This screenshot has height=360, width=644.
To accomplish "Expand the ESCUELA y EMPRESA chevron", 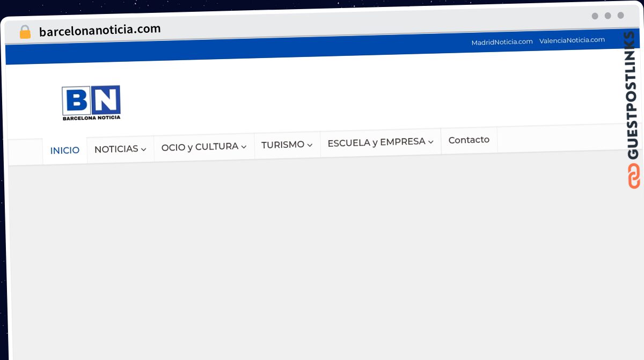I will pos(430,142).
